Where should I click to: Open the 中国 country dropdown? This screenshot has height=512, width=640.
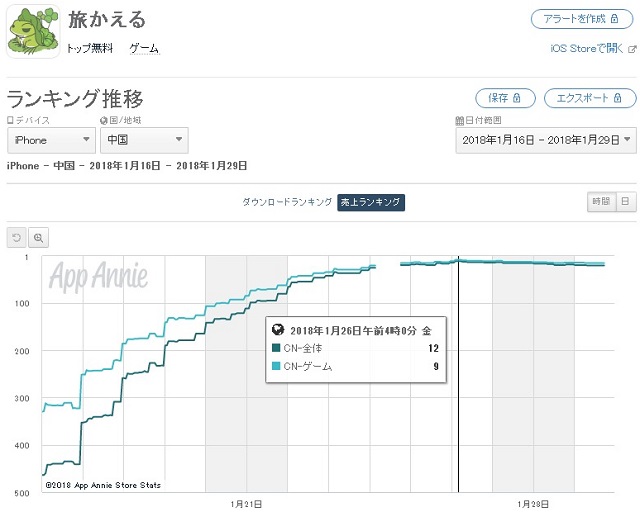[x=143, y=140]
